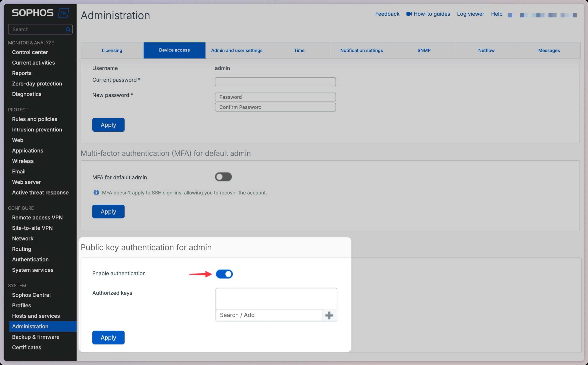Go to Wireless settings
This screenshot has height=365, width=588.
pyautogui.click(x=23, y=161)
